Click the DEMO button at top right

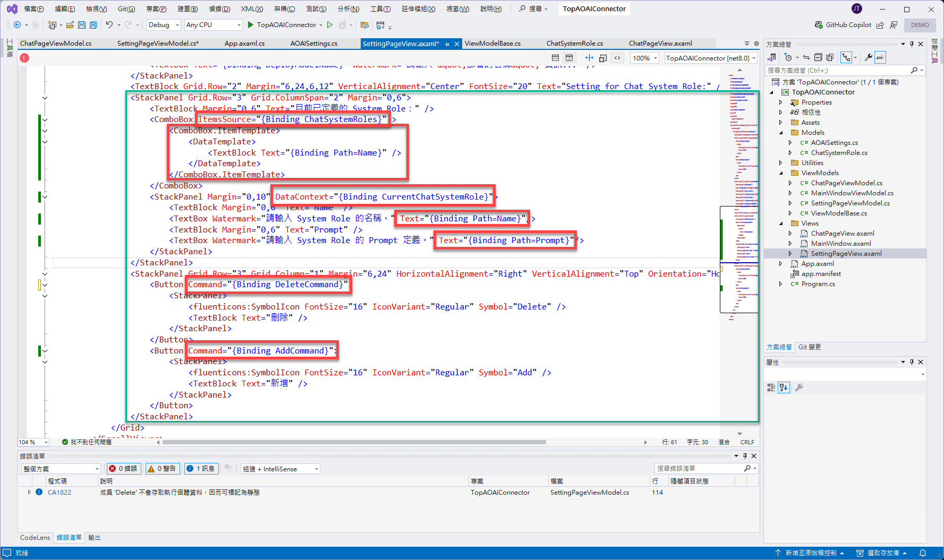920,25
